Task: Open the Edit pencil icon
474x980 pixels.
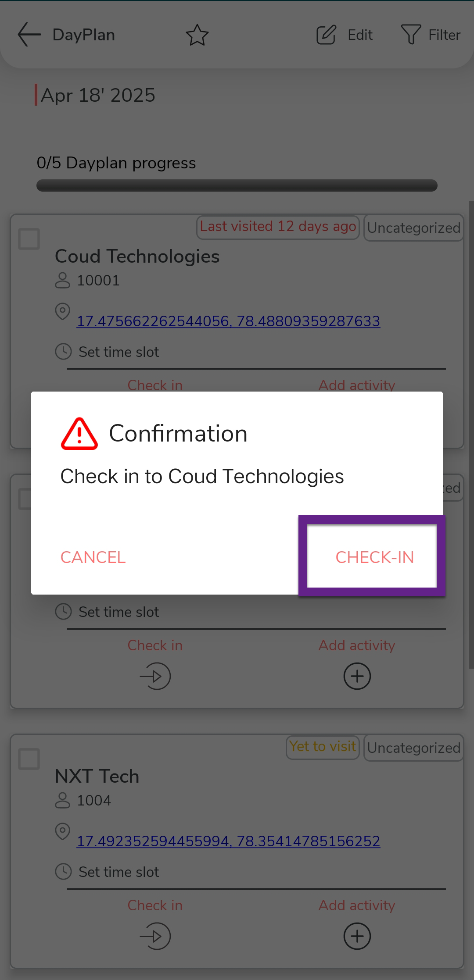Action: (326, 35)
